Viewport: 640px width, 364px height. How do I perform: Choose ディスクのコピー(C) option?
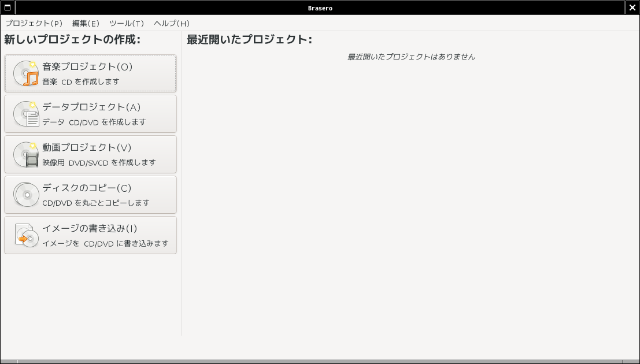click(x=91, y=195)
